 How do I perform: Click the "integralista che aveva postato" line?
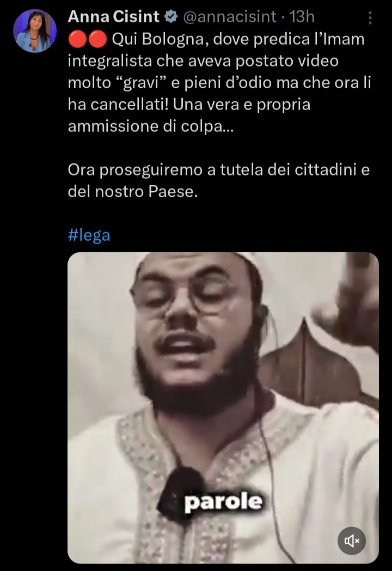click(203, 61)
